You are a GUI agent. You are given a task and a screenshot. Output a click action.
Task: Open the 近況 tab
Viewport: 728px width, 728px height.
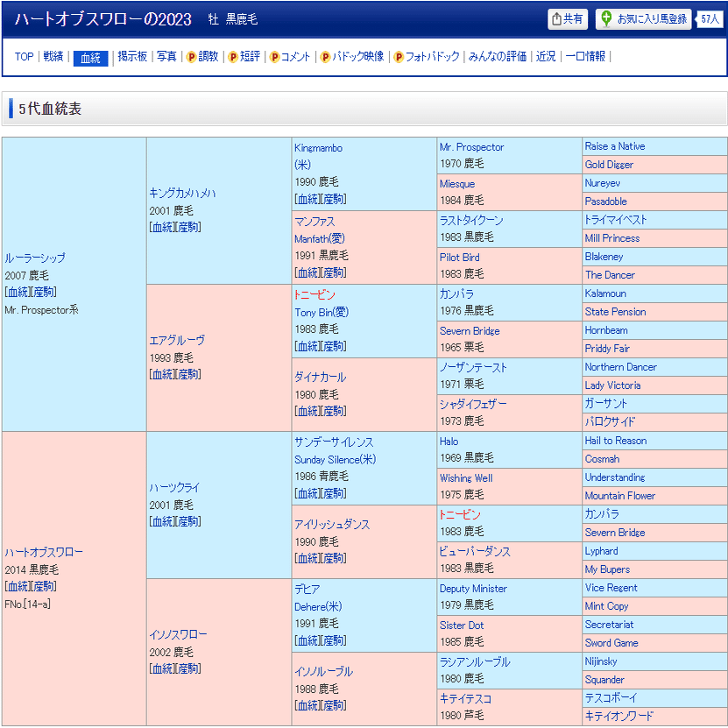point(546,57)
